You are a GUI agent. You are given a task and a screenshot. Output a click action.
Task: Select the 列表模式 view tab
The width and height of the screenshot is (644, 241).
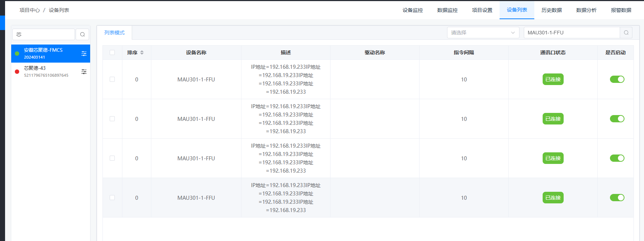point(114,33)
